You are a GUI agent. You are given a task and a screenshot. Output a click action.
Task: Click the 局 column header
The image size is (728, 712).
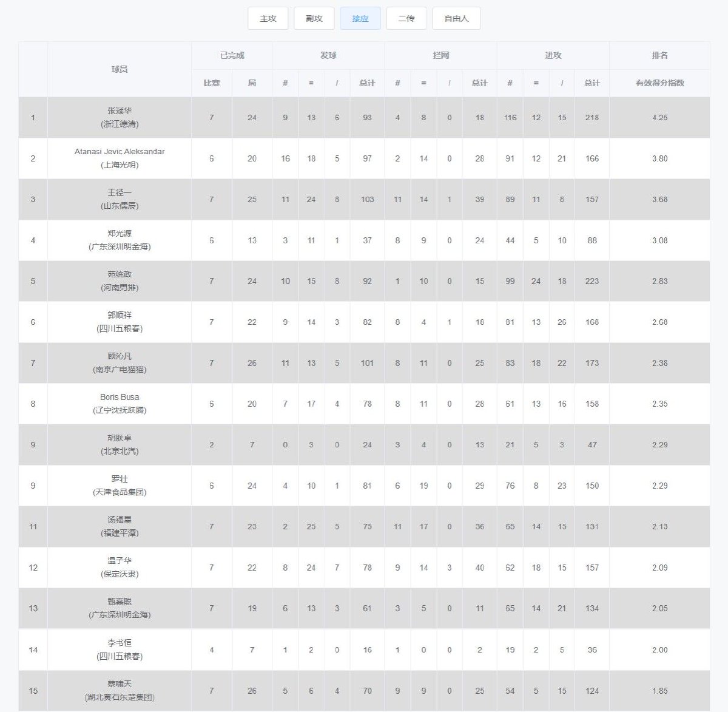(x=252, y=83)
